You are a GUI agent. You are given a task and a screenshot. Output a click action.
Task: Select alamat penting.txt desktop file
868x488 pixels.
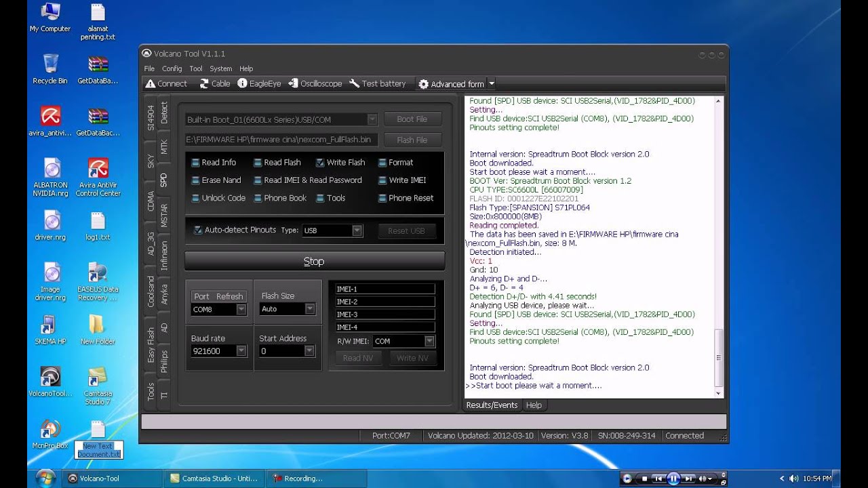click(x=98, y=22)
